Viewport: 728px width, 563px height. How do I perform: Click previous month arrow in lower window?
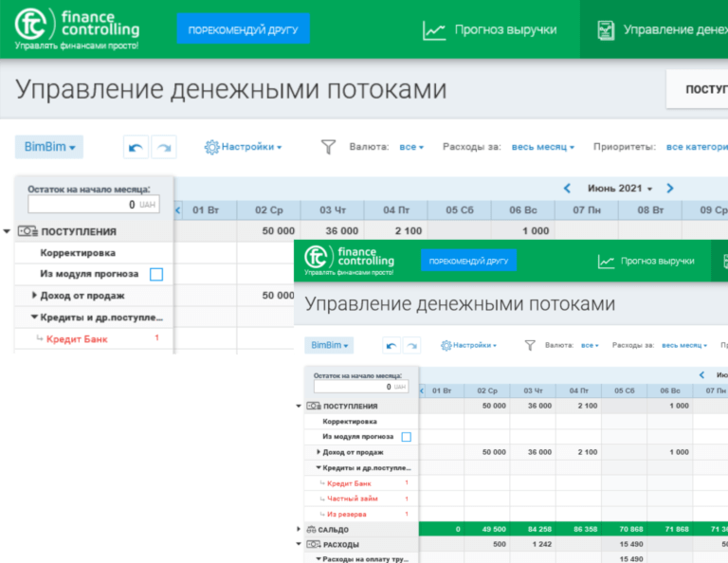(x=701, y=375)
